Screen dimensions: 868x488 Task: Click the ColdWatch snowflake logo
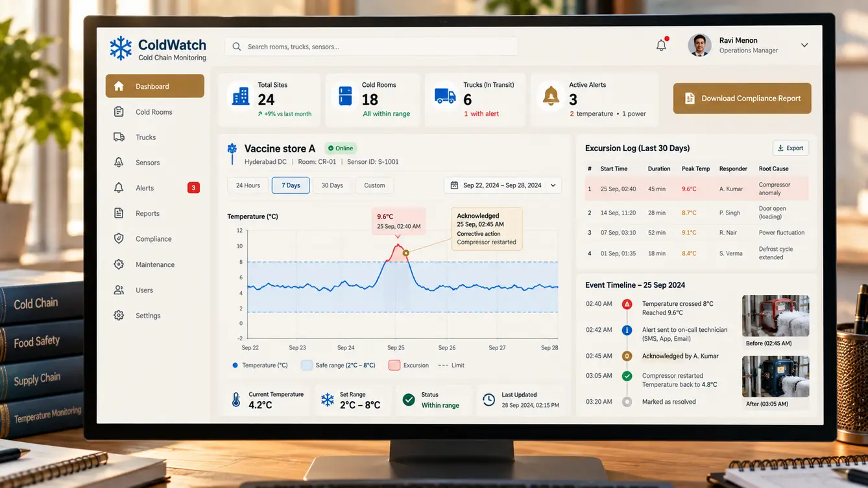[x=120, y=49]
